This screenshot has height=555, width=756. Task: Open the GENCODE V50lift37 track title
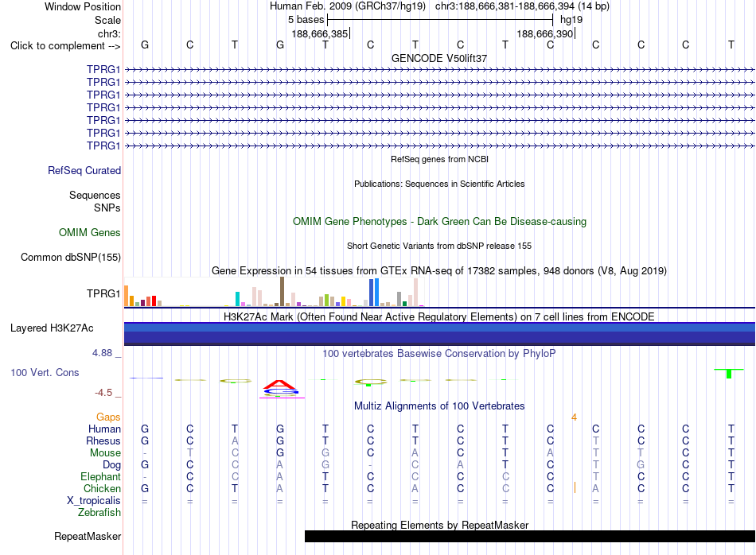[x=439, y=58]
